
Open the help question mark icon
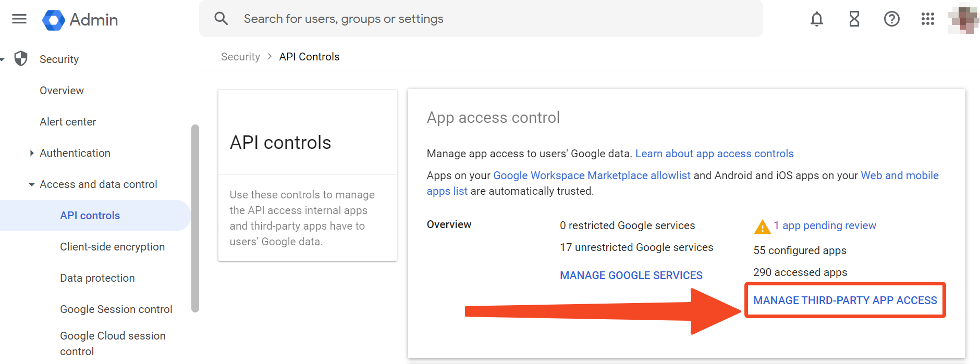892,19
